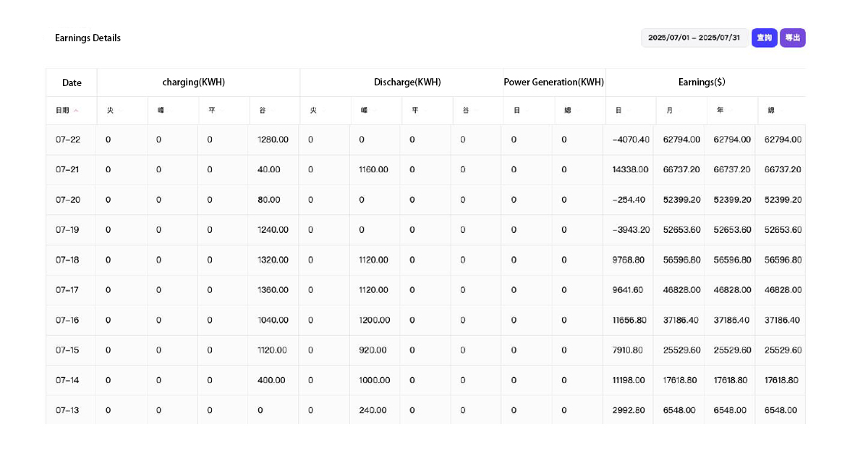The height and width of the screenshot is (453, 868).
Task: Click the purple 導出 export button
Action: (x=792, y=38)
